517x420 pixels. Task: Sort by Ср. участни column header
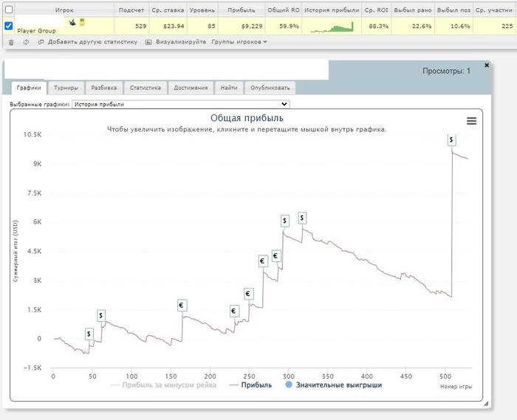click(x=494, y=10)
